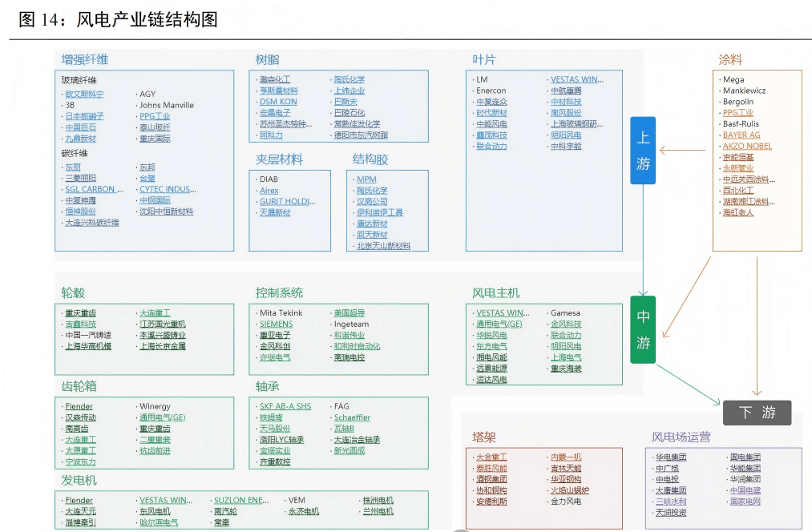
Task: Open Flender link in 发电机 box
Action: (79, 500)
